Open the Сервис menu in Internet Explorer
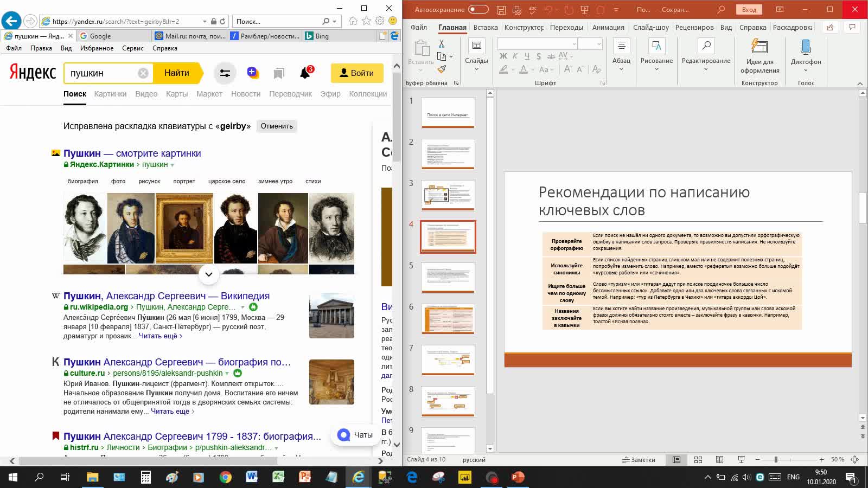Viewport: 868px width, 488px height. [x=133, y=48]
